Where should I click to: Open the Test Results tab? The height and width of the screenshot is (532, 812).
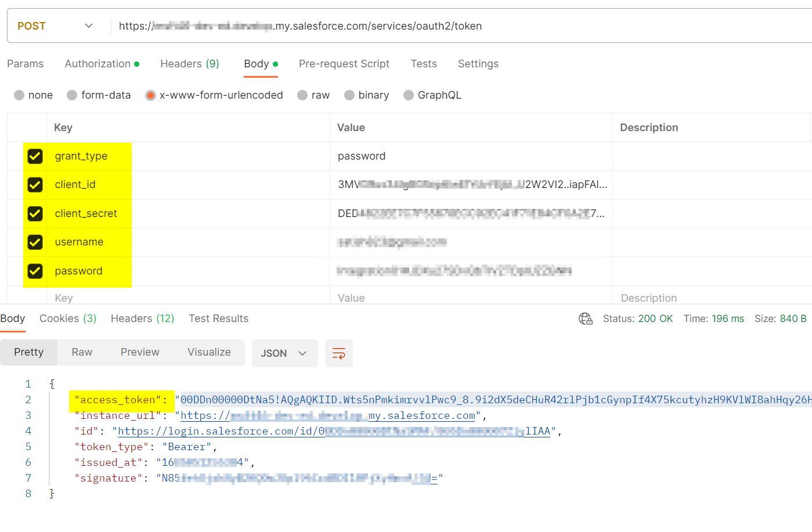point(218,319)
